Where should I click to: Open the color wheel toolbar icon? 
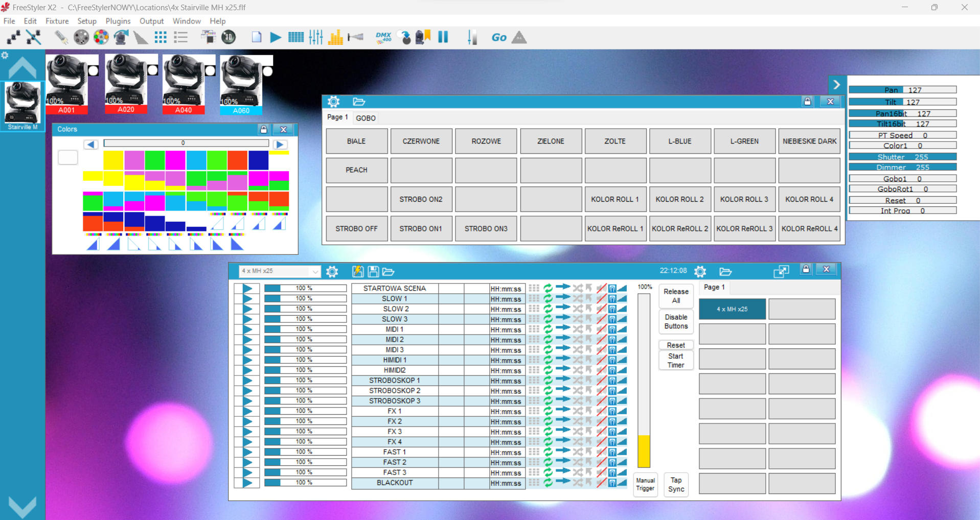click(101, 37)
